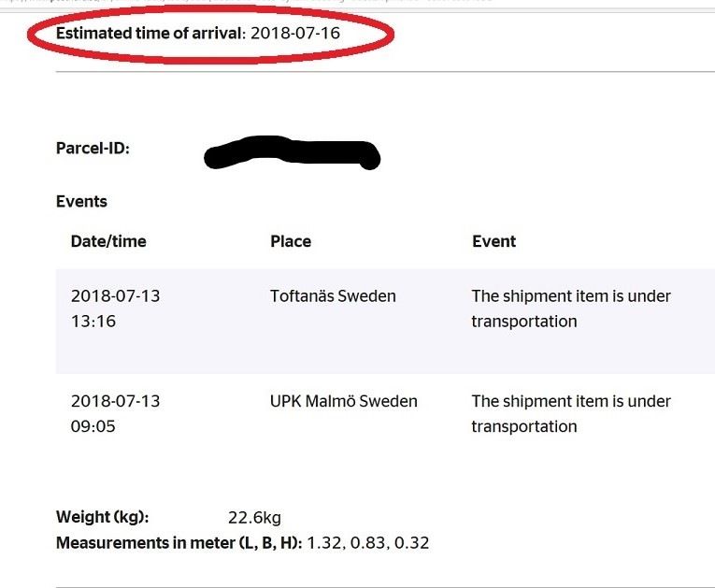This screenshot has width=715, height=588.
Task: Select the 22.6kg weight value
Action: click(x=254, y=518)
